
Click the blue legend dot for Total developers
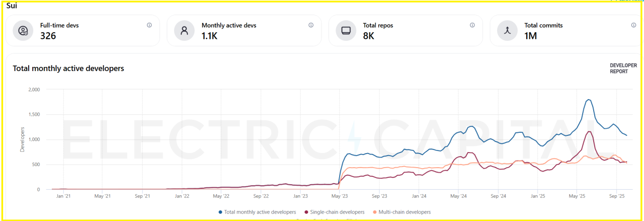click(220, 212)
